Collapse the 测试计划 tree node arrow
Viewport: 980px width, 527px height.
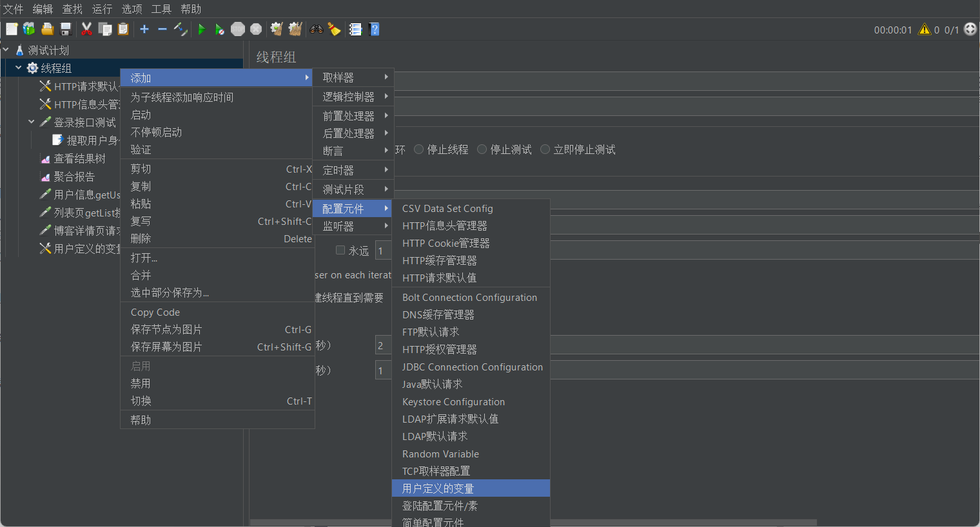pyautogui.click(x=6, y=50)
